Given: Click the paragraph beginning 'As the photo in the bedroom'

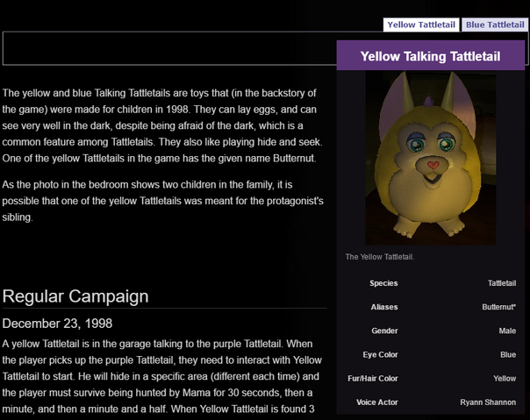Looking at the screenshot, I should click(162, 201).
